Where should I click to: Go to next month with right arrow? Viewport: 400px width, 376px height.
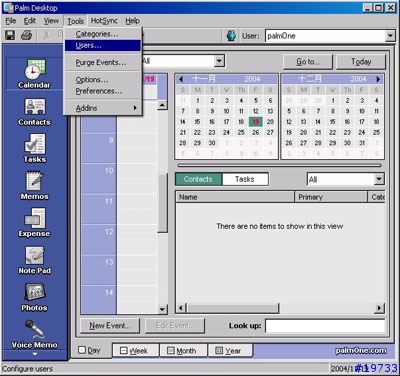378,79
